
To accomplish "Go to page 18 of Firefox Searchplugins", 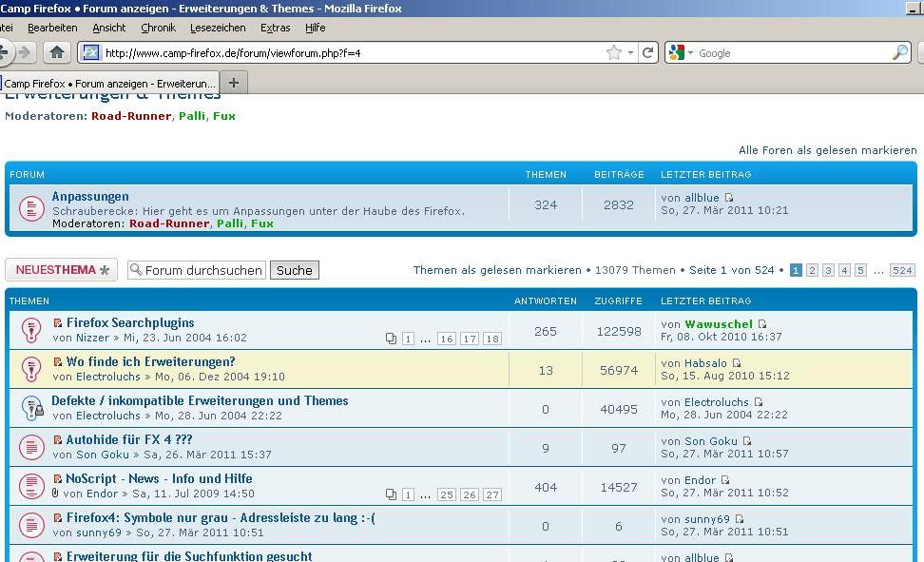I will 492,339.
